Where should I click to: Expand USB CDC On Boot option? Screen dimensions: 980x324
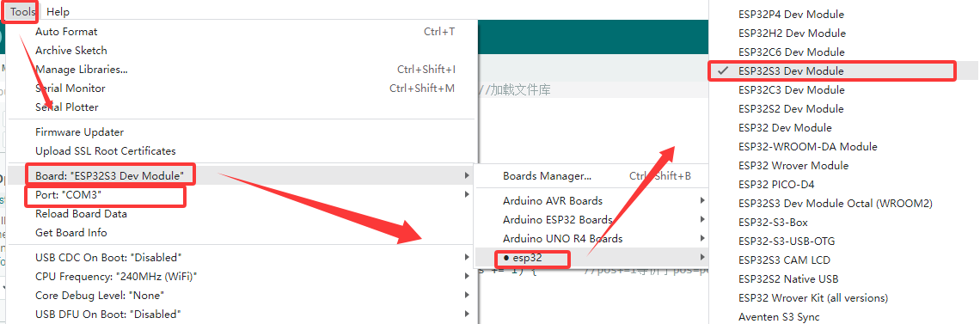coord(242,258)
